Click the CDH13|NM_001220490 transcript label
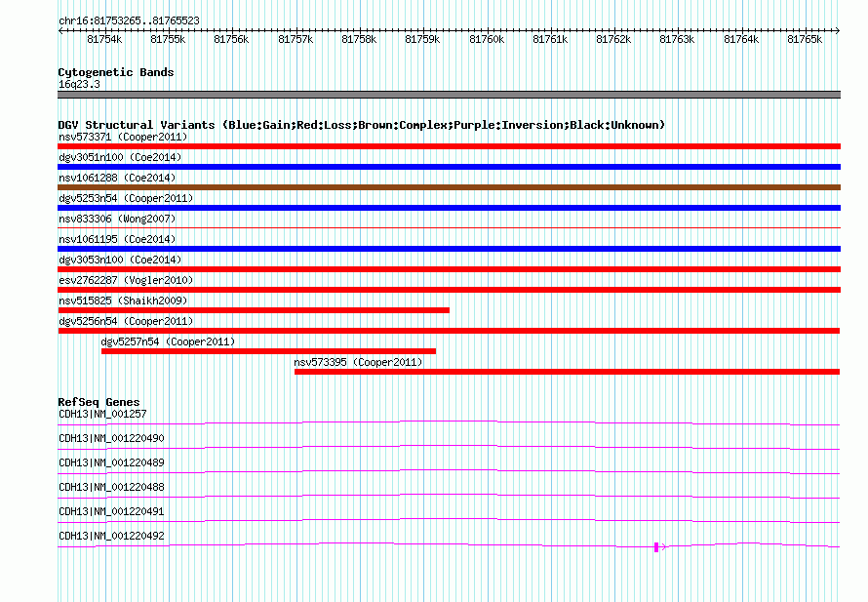 (111, 438)
